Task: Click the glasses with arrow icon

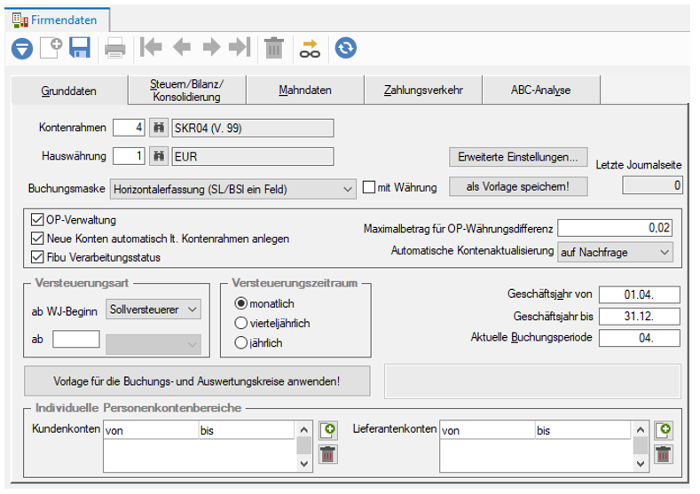Action: tap(310, 49)
